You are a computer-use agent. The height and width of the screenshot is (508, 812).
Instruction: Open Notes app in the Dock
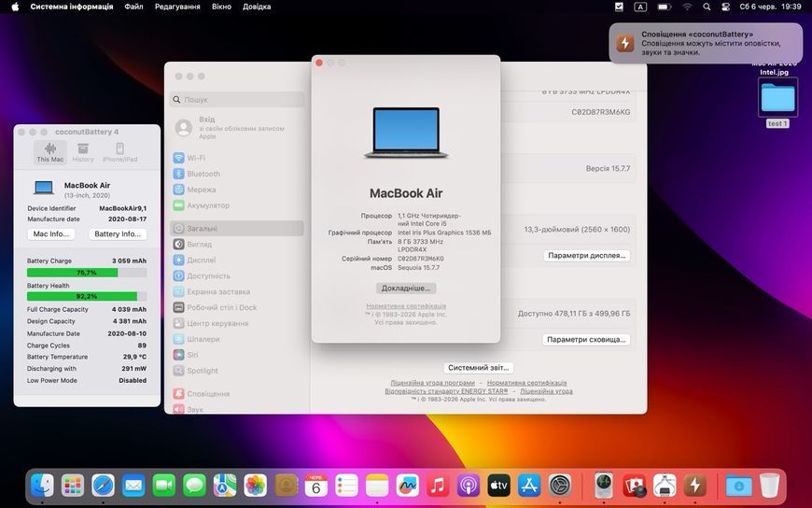coord(377,486)
